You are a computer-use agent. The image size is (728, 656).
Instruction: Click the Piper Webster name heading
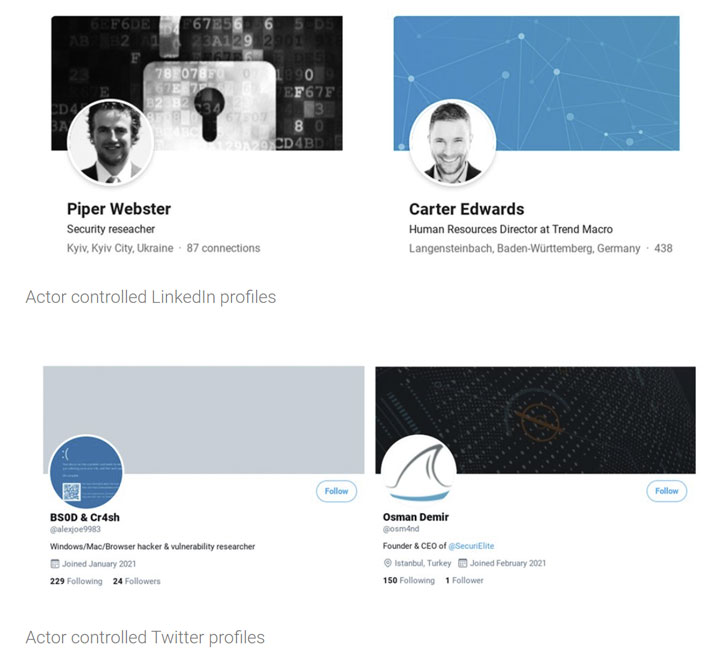pos(118,209)
